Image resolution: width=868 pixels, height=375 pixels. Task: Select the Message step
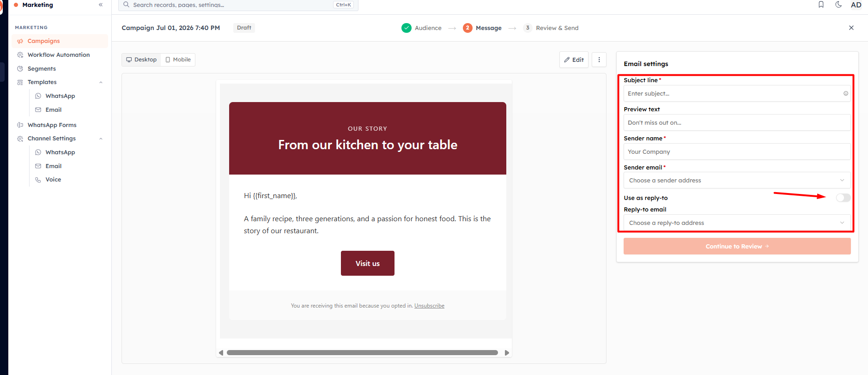click(x=482, y=28)
